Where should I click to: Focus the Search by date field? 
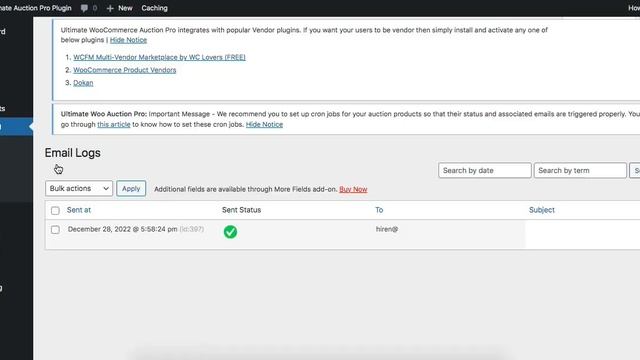click(484, 171)
